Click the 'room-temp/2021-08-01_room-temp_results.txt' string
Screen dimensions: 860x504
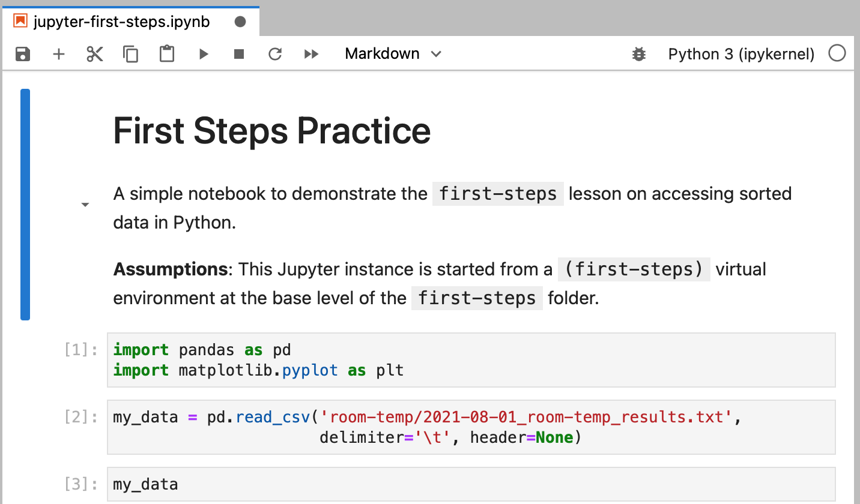tap(527, 417)
